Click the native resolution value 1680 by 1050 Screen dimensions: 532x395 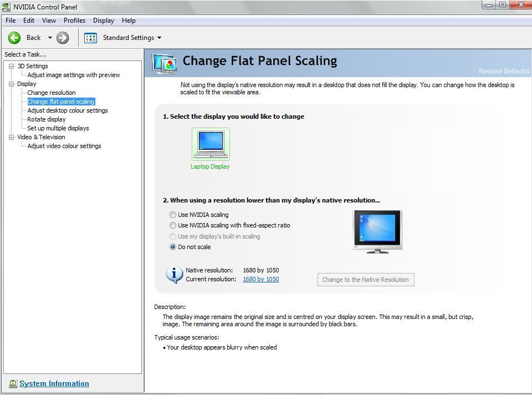(x=261, y=270)
